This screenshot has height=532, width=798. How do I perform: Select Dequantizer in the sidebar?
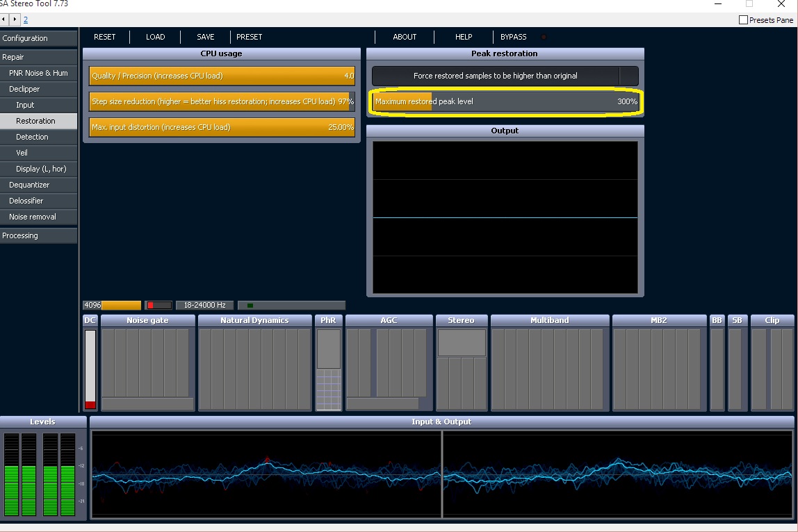[39, 185]
